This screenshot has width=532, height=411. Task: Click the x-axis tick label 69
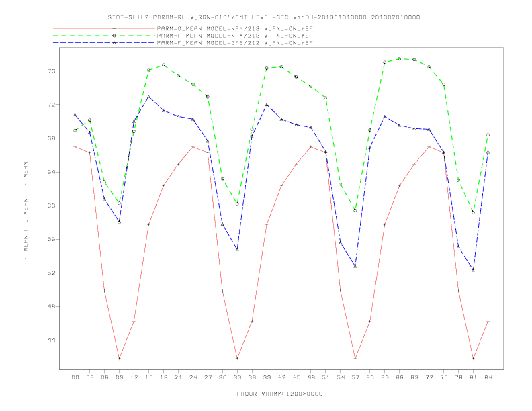(x=414, y=377)
